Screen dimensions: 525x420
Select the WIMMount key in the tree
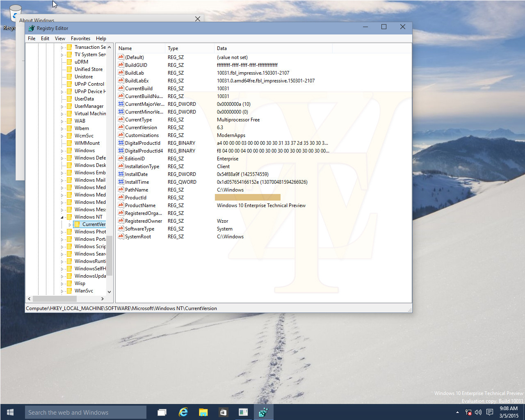point(87,143)
